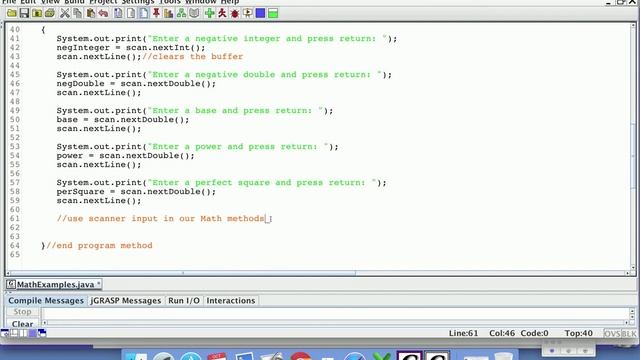Image resolution: width=640 pixels, height=360 pixels.
Task: Switch to the Run I/O tab
Action: pyautogui.click(x=184, y=301)
